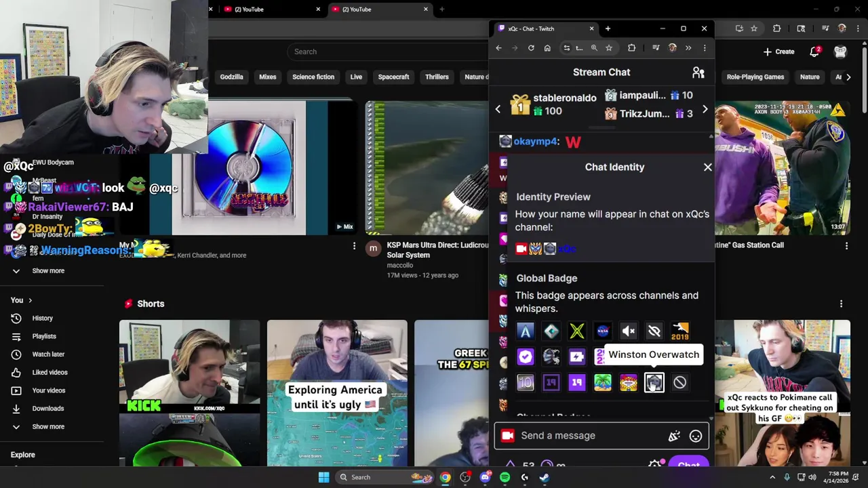Choose the crossed-out eye global badge
The image size is (868, 488).
click(654, 331)
